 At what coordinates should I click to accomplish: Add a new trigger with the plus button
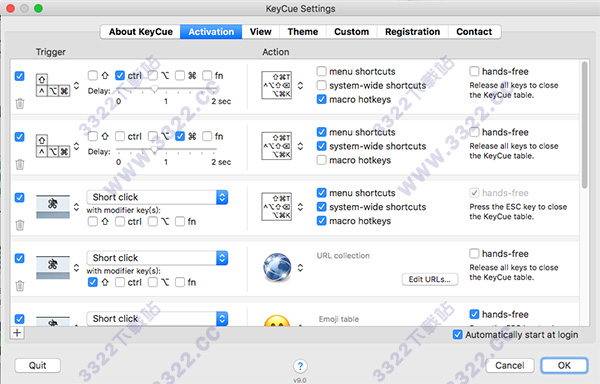point(17,333)
